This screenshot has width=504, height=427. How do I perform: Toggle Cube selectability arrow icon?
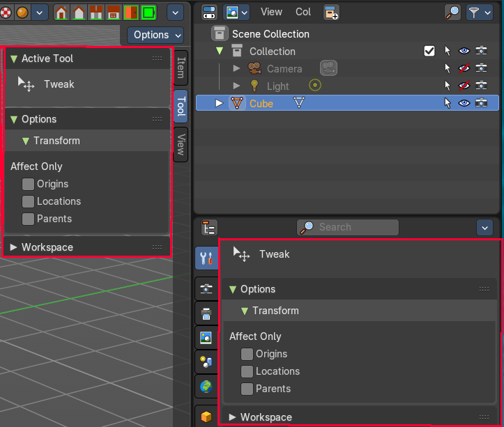tap(447, 103)
